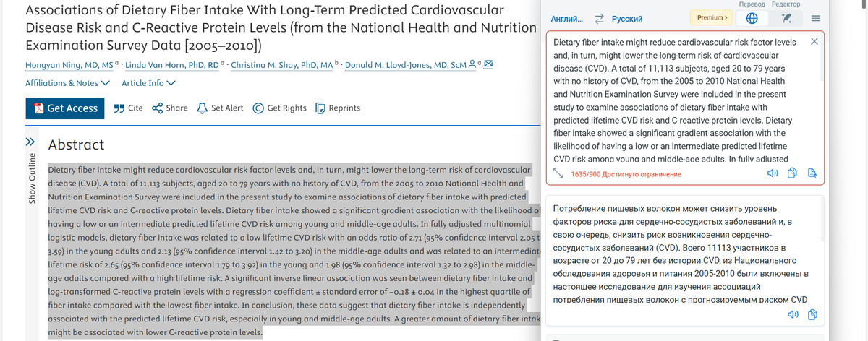Click the email envelope icon beside the authors
This screenshot has height=341, width=868.
[x=488, y=65]
